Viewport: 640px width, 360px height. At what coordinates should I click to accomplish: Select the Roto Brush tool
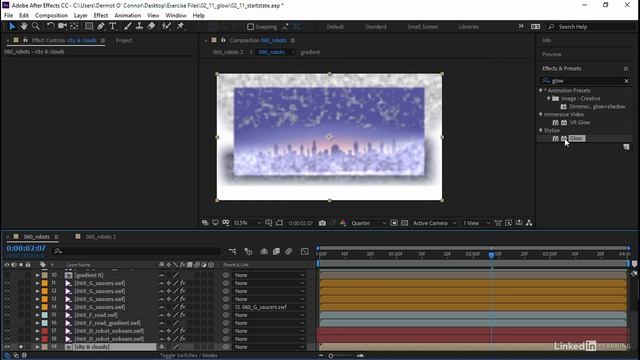coord(166,27)
